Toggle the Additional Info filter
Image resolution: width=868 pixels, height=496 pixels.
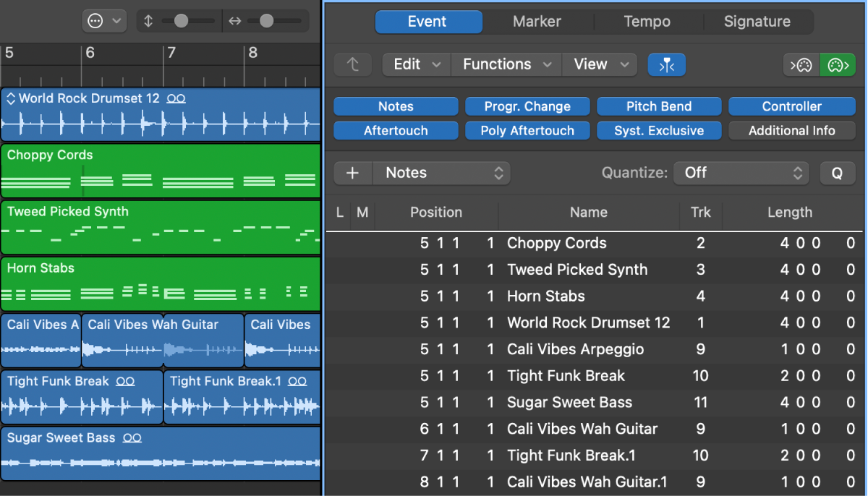click(x=792, y=130)
